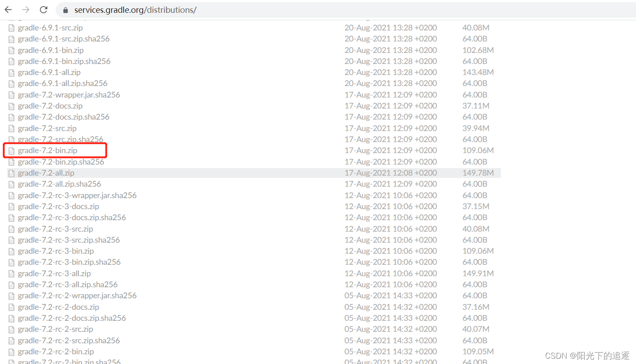The image size is (636, 364).
Task: Open gradle-7.2-rc-2-src.zip.sha256 link
Action: tap(69, 341)
